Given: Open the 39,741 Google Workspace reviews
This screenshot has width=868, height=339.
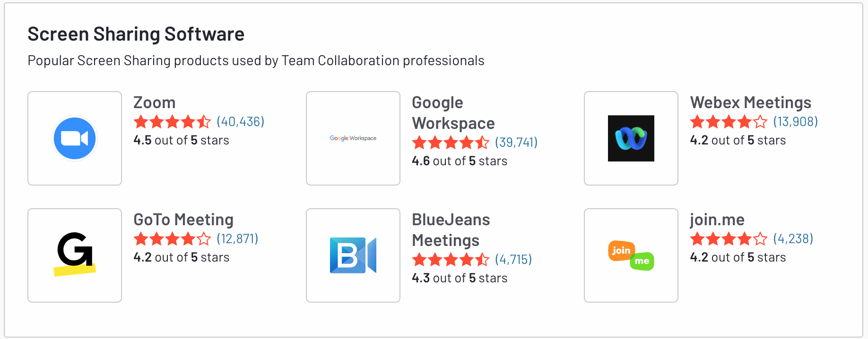Looking at the screenshot, I should (x=516, y=142).
